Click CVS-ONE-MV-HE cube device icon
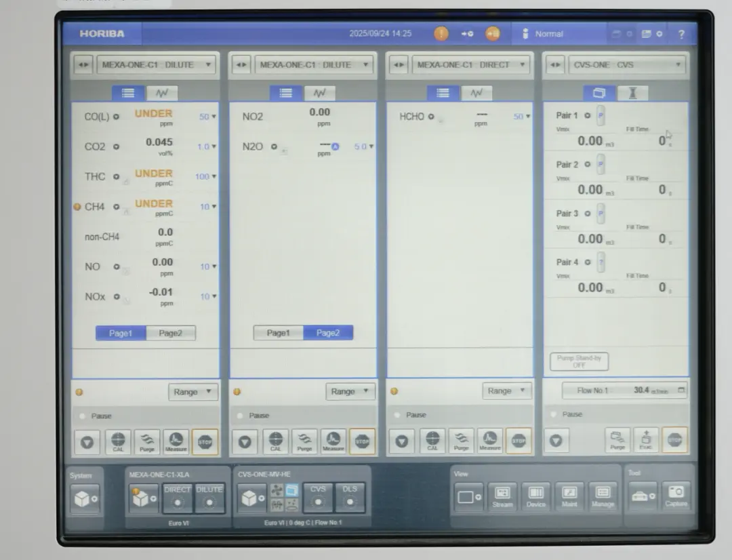Screen dimensions: 732x560 (252, 498)
